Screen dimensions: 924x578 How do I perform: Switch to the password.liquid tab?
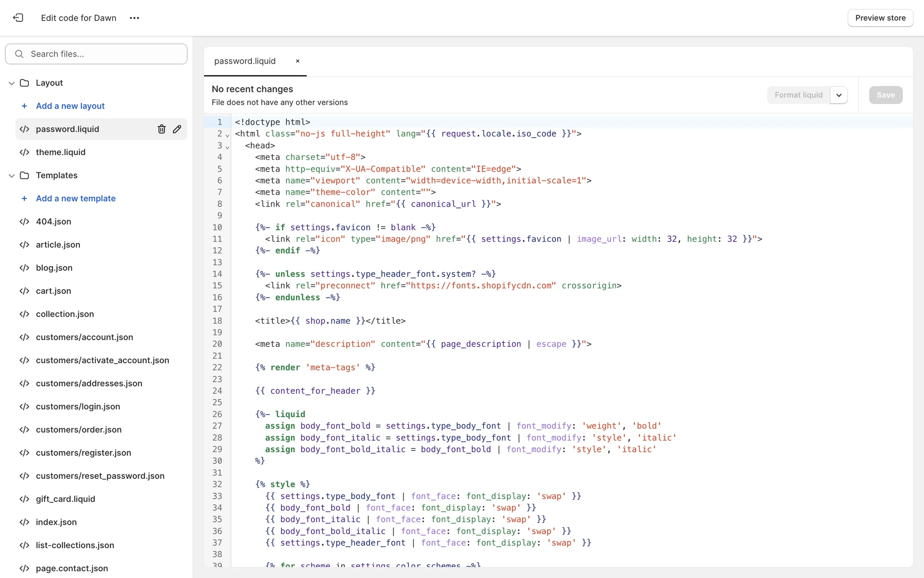pos(245,61)
